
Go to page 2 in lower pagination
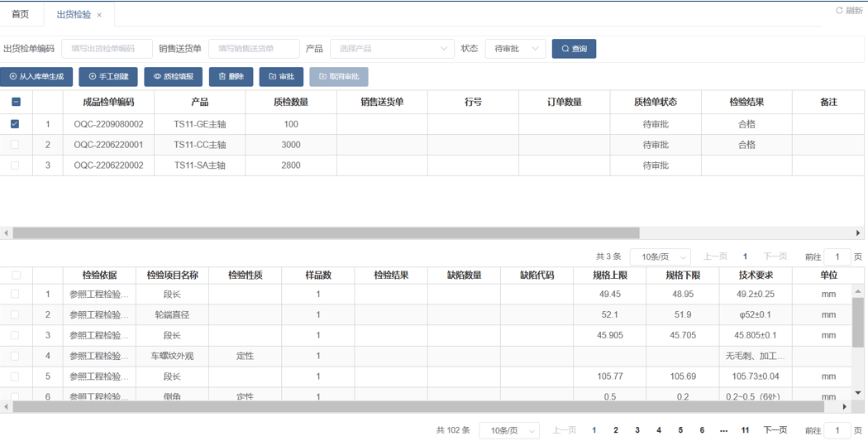[x=616, y=430]
